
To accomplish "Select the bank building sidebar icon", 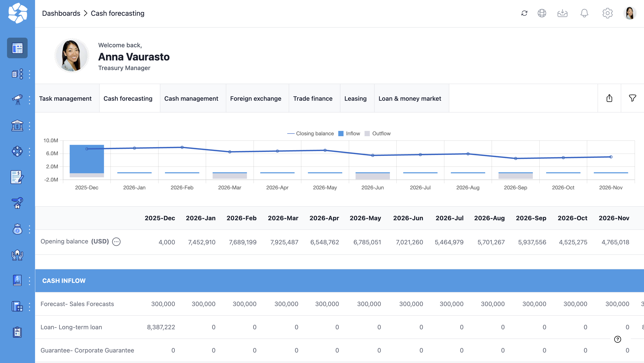I will 17,126.
